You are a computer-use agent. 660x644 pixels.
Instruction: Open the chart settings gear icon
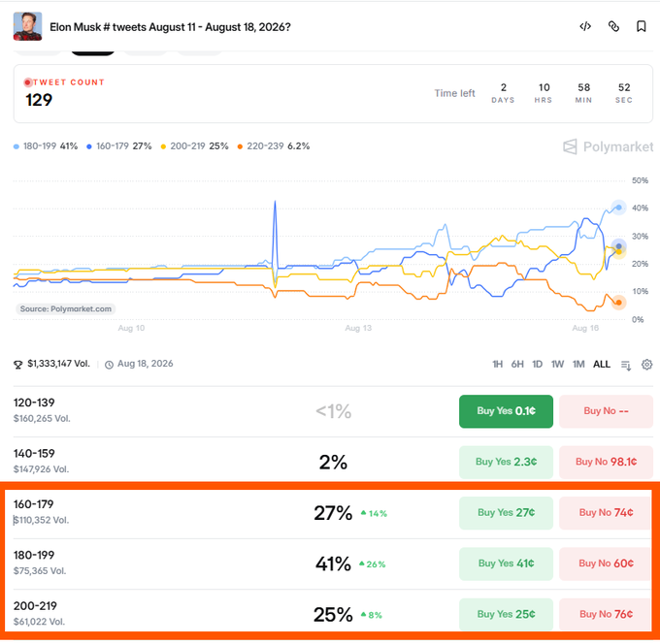(647, 365)
